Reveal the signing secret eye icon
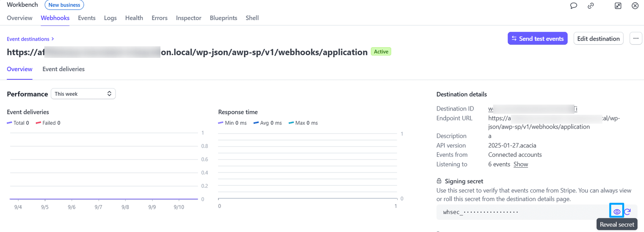 pyautogui.click(x=617, y=211)
